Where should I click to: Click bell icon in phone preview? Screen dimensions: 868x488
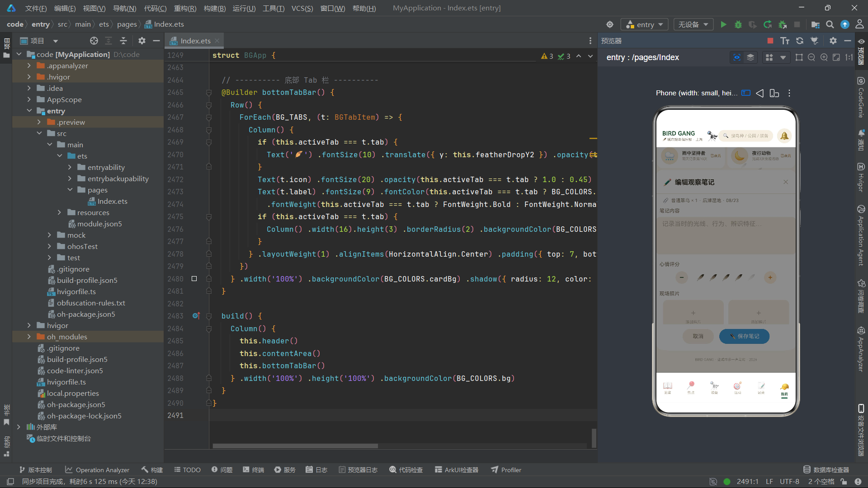pyautogui.click(x=784, y=136)
